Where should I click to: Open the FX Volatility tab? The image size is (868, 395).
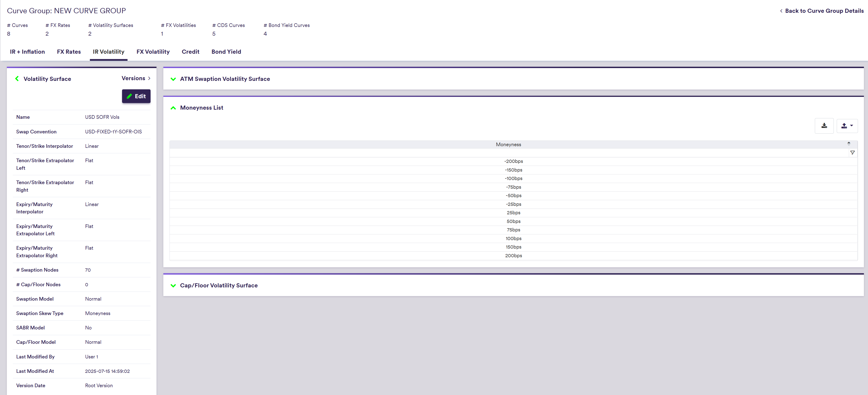(153, 52)
